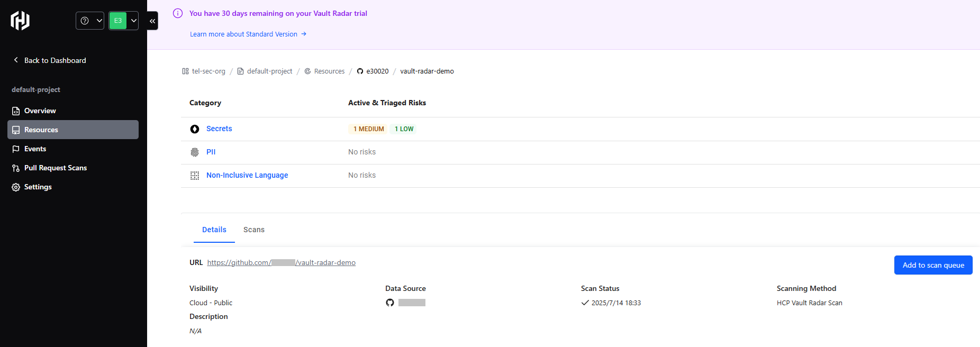Viewport: 980px width, 347px height.
Task: Click the Description N/A value
Action: click(x=195, y=331)
